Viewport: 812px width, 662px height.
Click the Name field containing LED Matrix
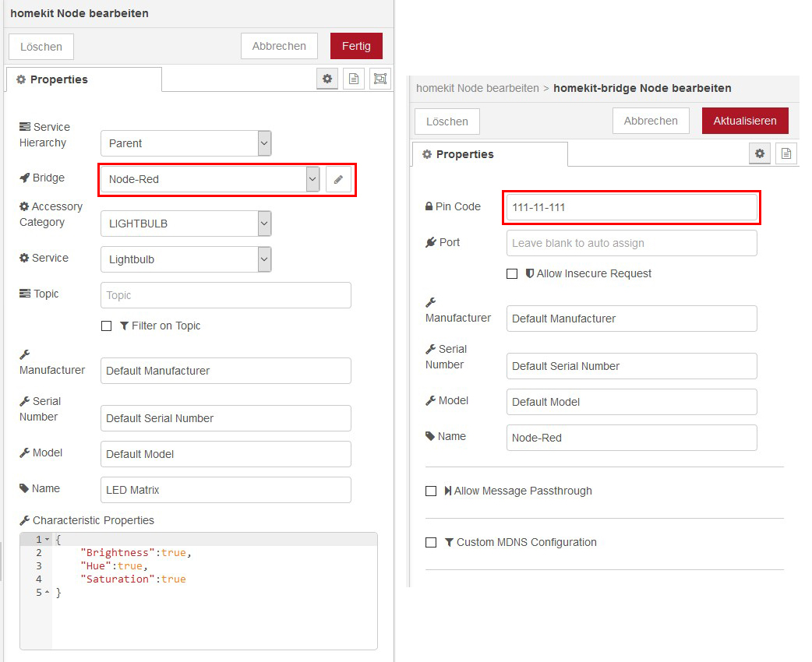click(226, 490)
